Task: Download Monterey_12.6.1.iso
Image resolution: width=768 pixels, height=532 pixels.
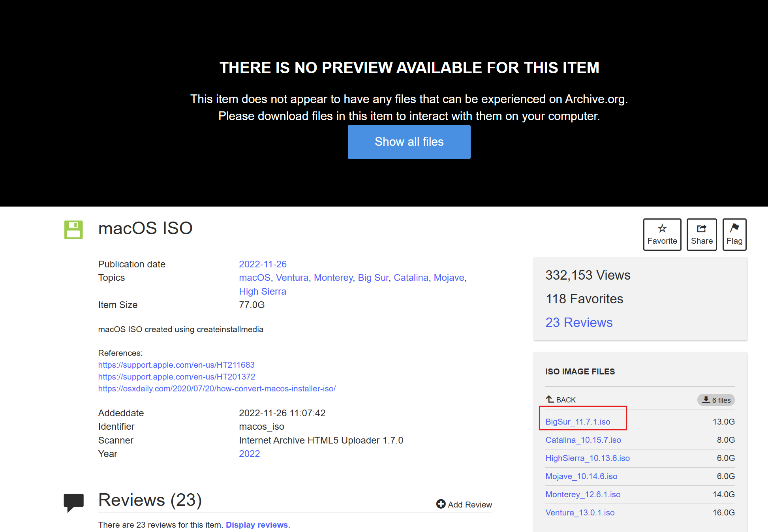Action: [583, 494]
